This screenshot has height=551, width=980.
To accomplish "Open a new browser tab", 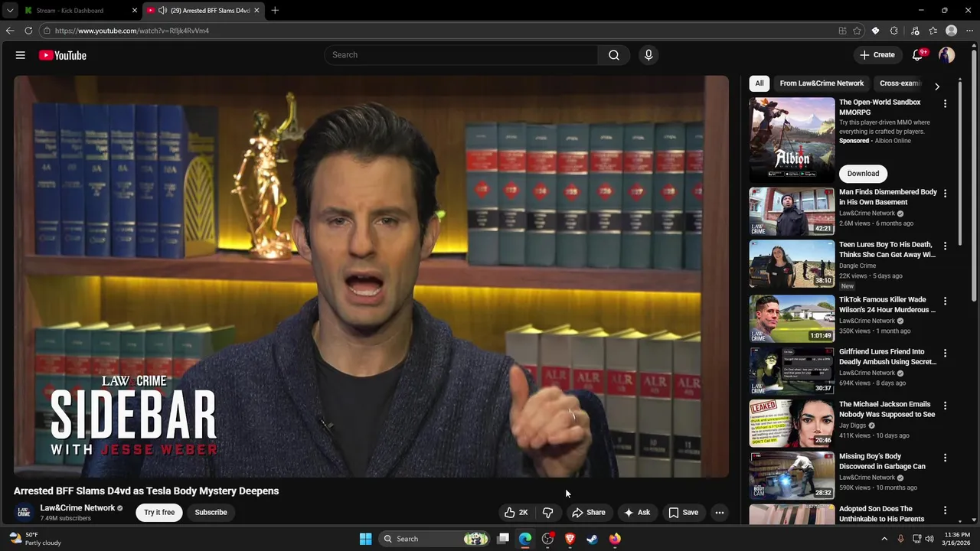I will tap(275, 11).
